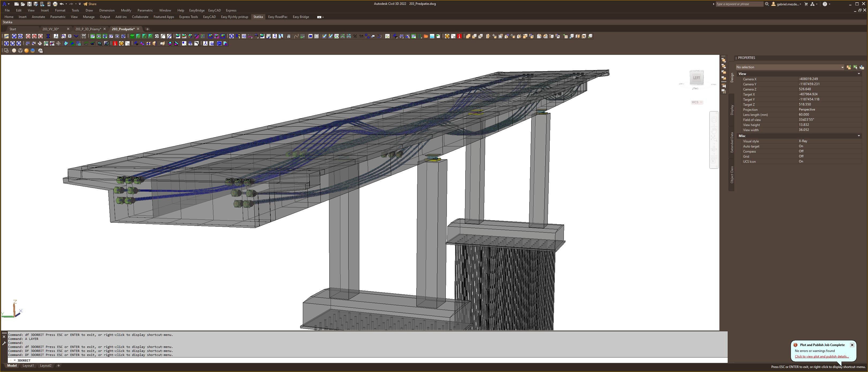Switch to the Layout1 tab
The height and width of the screenshot is (372, 868).
tap(28, 366)
